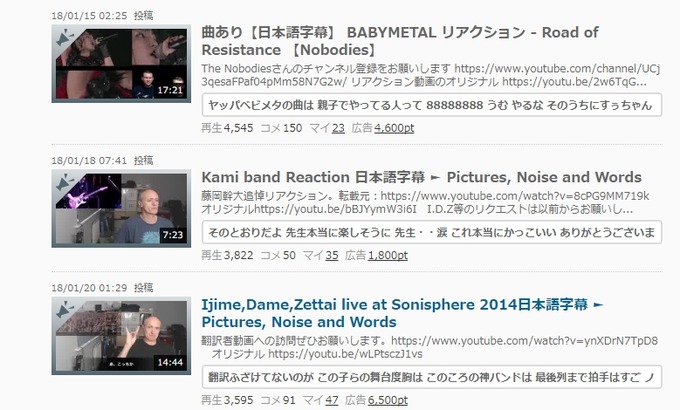Image resolution: width=680 pixels, height=410 pixels.
Task: Open the Kami band Reaction video thumbnail
Action: coord(121,208)
